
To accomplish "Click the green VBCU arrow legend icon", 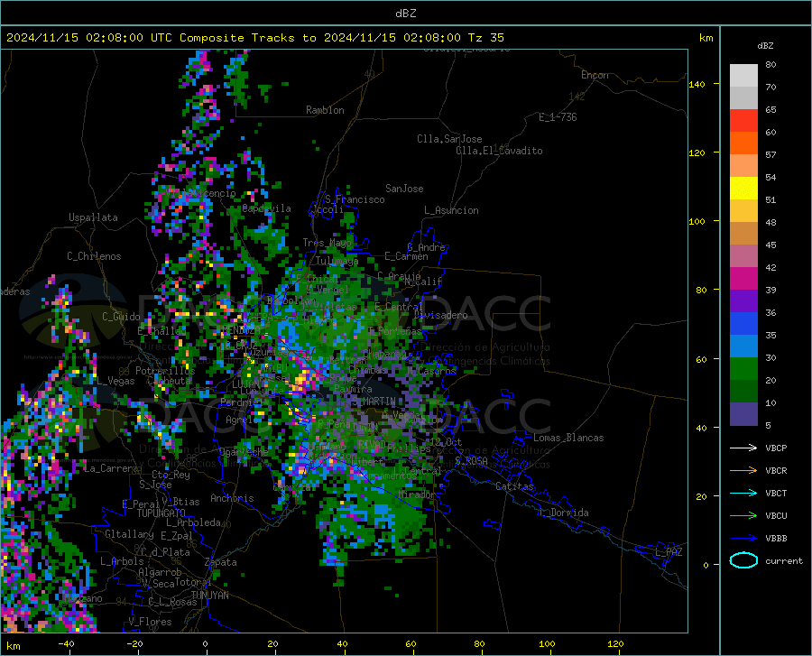I will [743, 515].
